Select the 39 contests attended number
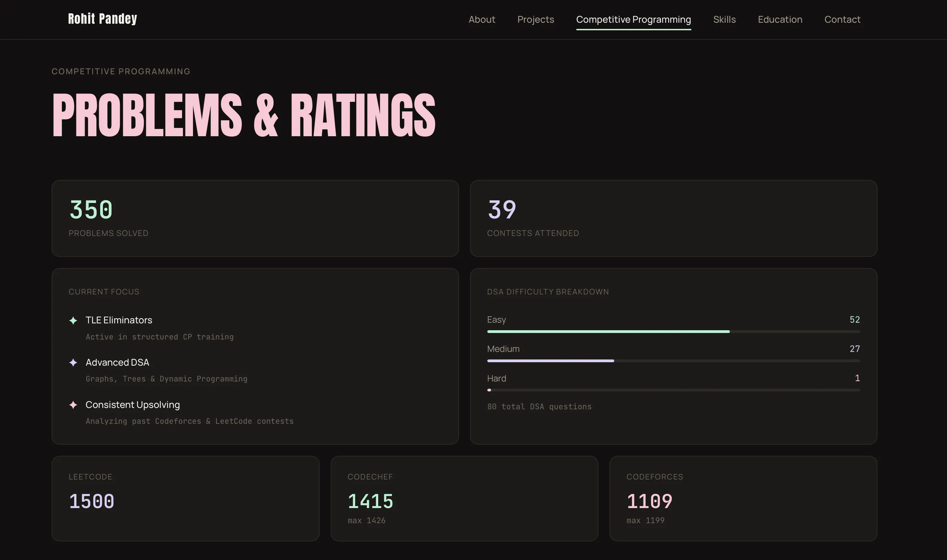Image resolution: width=947 pixels, height=560 pixels. [502, 210]
